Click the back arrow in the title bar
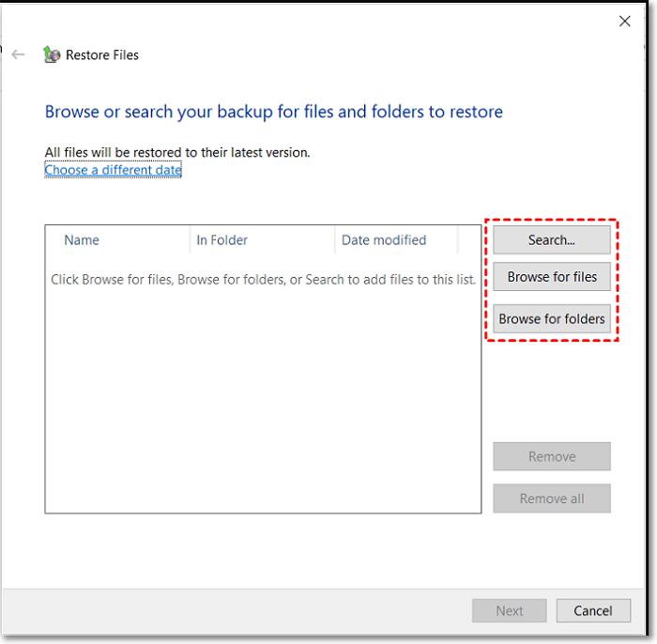The width and height of the screenshot is (657, 644). pyautogui.click(x=18, y=54)
